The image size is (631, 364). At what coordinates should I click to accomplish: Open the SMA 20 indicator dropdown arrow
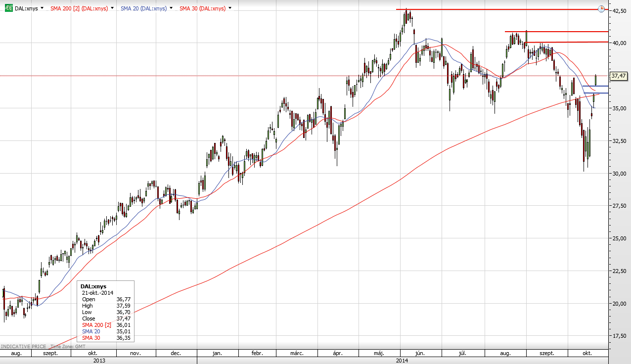[x=171, y=8]
